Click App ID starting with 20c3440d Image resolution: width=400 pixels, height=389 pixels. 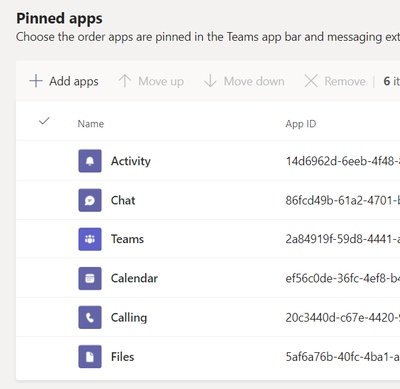pyautogui.click(x=343, y=318)
